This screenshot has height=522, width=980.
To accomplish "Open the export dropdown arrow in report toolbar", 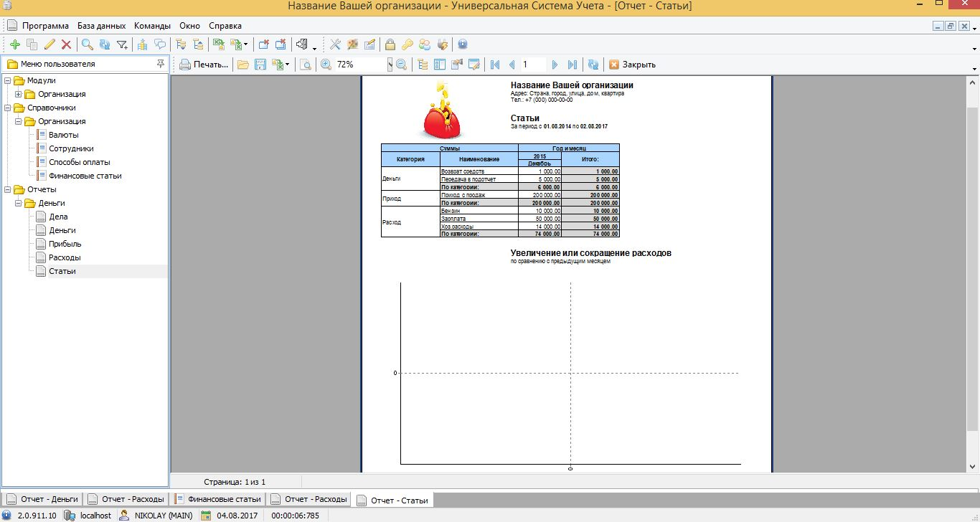I will coord(288,65).
